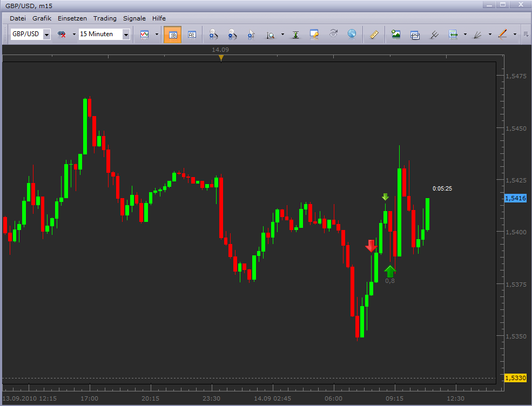Click the orange 14.09 date marker triangle
This screenshot has height=406, width=532.
click(221, 58)
